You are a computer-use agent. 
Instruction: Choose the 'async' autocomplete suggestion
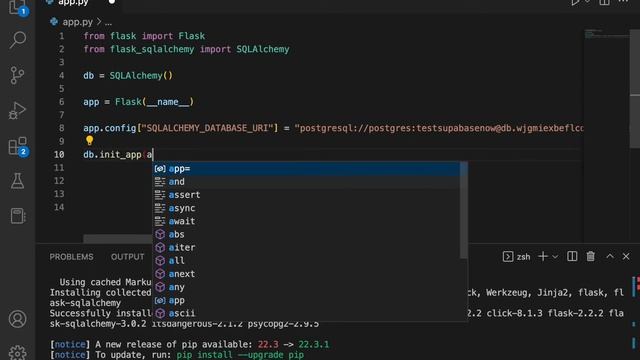pyautogui.click(x=307, y=208)
